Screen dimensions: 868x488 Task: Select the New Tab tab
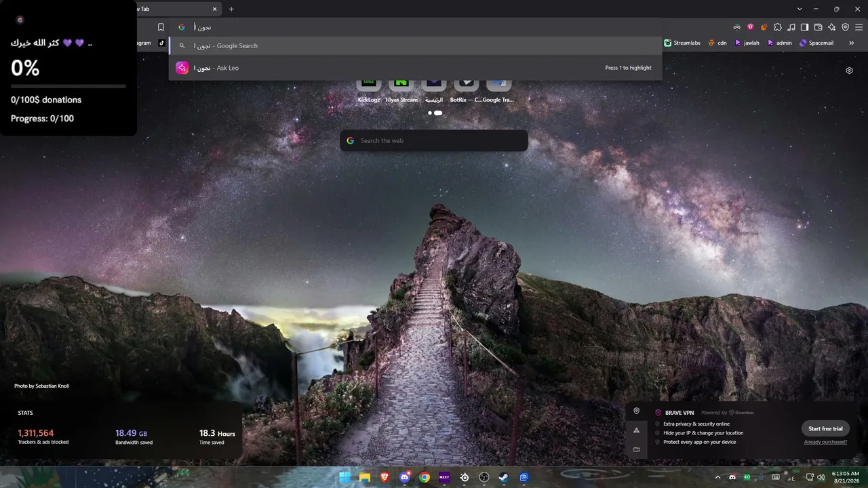click(x=179, y=9)
